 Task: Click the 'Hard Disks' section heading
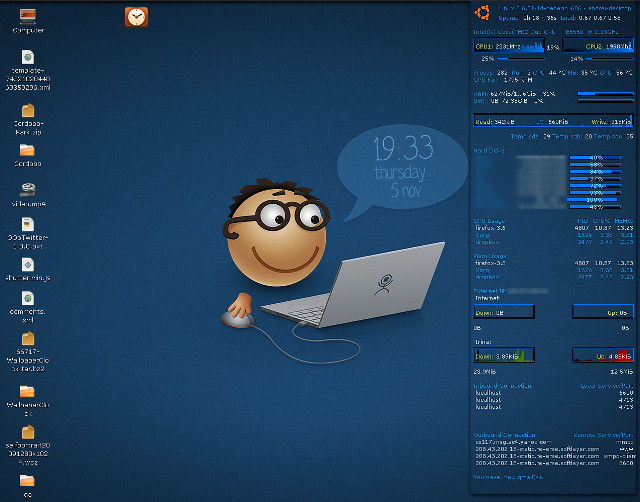[489, 151]
